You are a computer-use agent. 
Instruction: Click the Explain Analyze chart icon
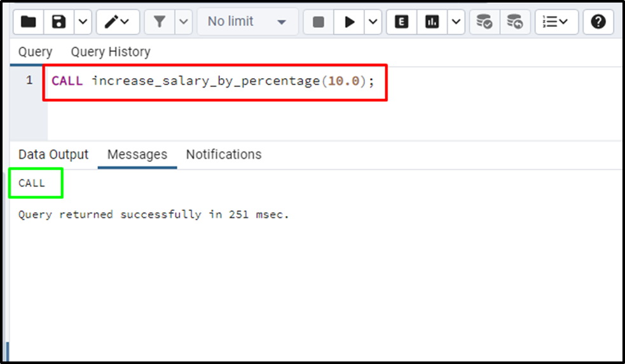pos(432,22)
